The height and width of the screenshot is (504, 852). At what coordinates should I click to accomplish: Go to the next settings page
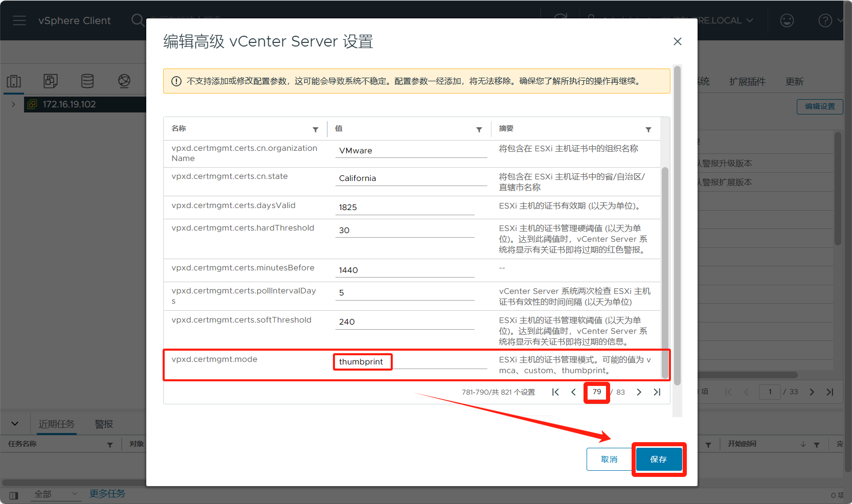coord(639,392)
